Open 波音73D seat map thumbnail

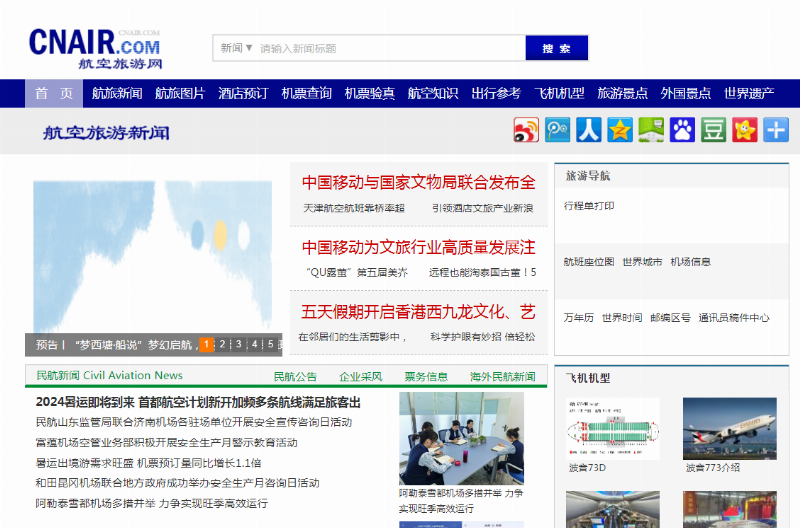pyautogui.click(x=612, y=429)
